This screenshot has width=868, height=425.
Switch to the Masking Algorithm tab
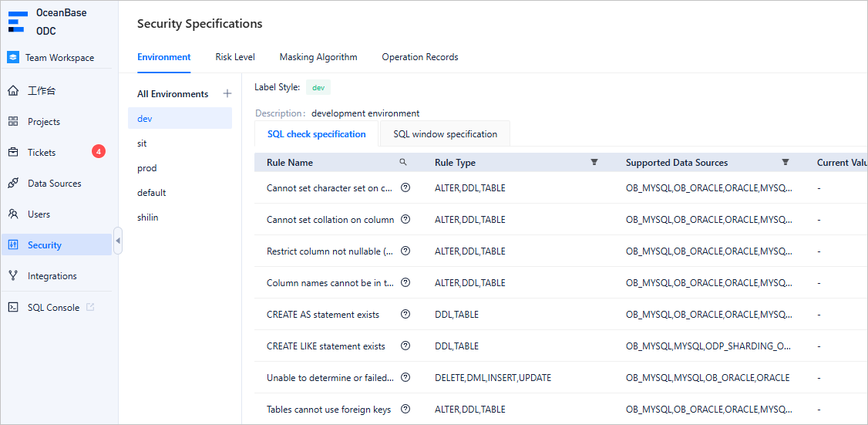coord(318,57)
